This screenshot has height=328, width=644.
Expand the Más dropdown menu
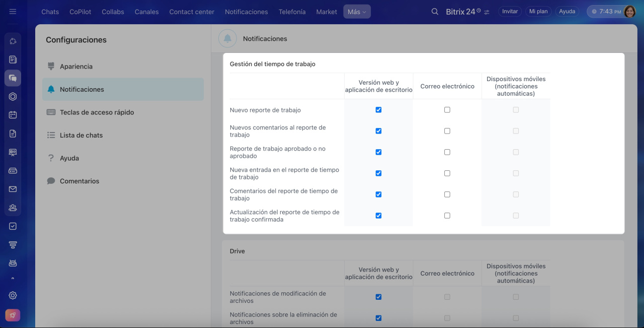tap(357, 12)
